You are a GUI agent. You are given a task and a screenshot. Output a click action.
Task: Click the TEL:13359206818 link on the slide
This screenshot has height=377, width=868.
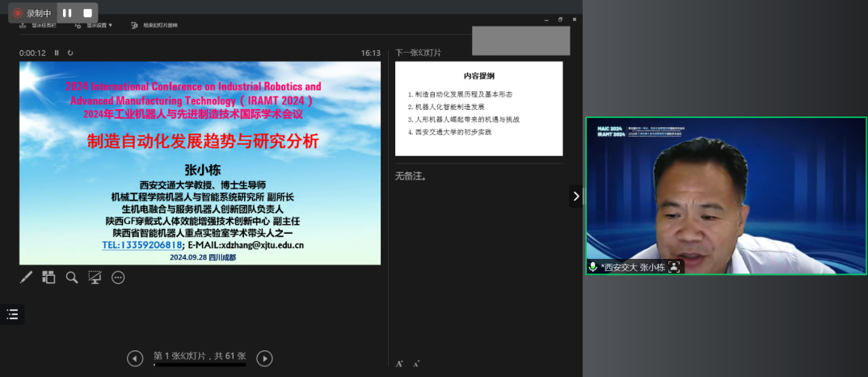pos(142,245)
